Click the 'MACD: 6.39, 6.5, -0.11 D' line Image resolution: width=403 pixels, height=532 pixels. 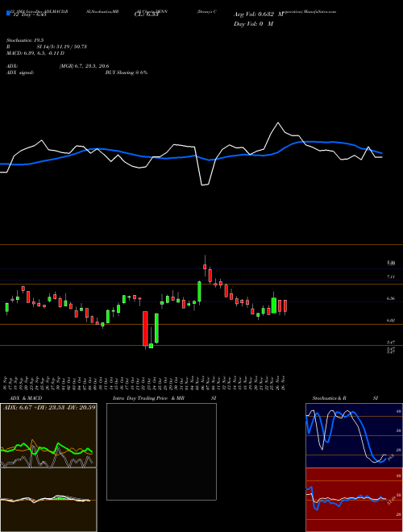pyautogui.click(x=35, y=53)
